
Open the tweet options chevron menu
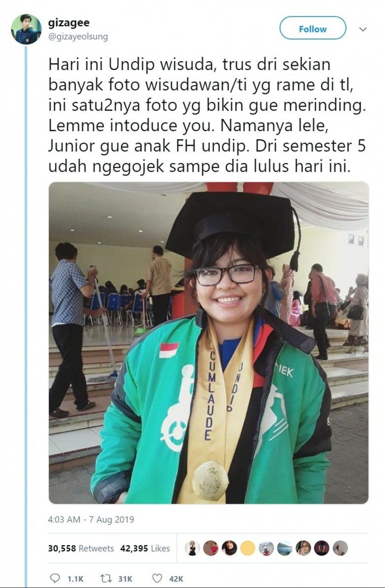pyautogui.click(x=363, y=29)
